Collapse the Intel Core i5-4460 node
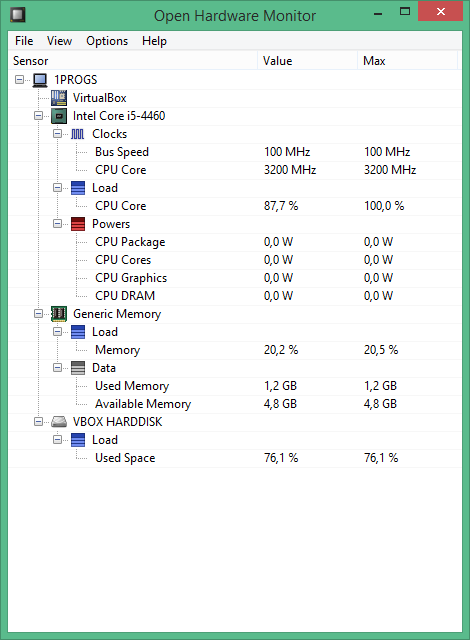Image resolution: width=470 pixels, height=640 pixels. (x=38, y=116)
